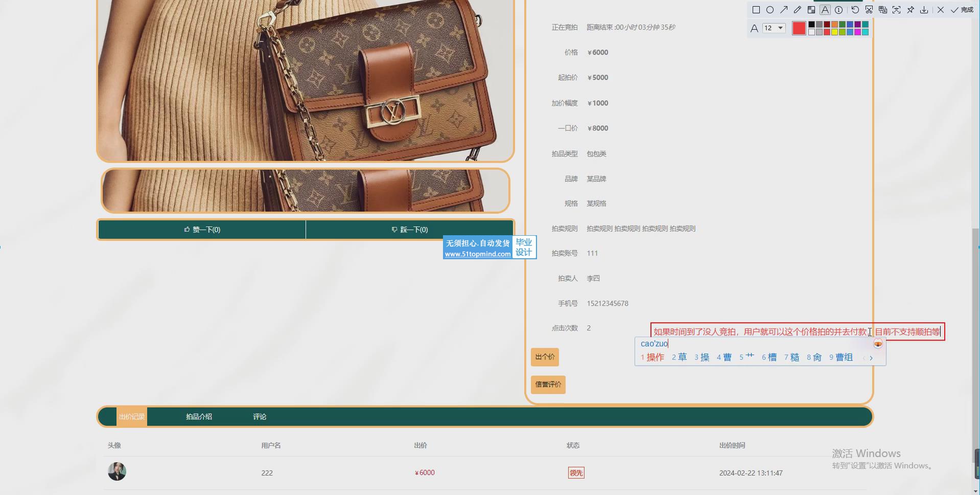Image resolution: width=980 pixels, height=495 pixels.
Task: Choose IME candidate 4 曹
Action: 724,357
